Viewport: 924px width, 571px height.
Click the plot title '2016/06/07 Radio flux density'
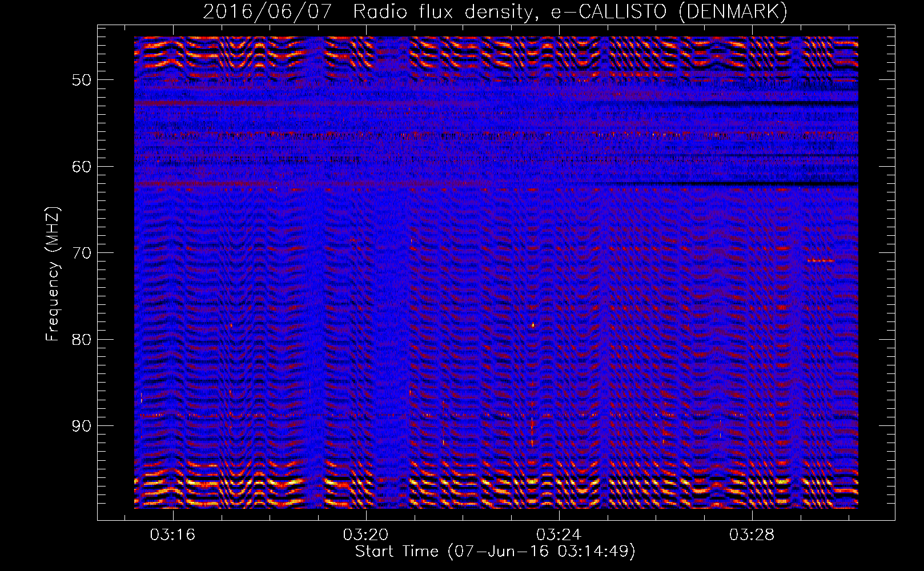495,12
